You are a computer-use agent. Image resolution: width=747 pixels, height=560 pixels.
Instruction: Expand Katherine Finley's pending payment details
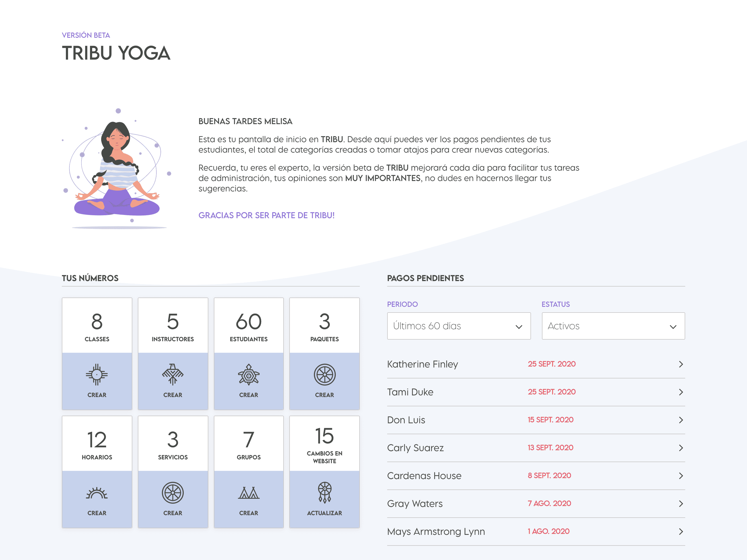click(681, 364)
